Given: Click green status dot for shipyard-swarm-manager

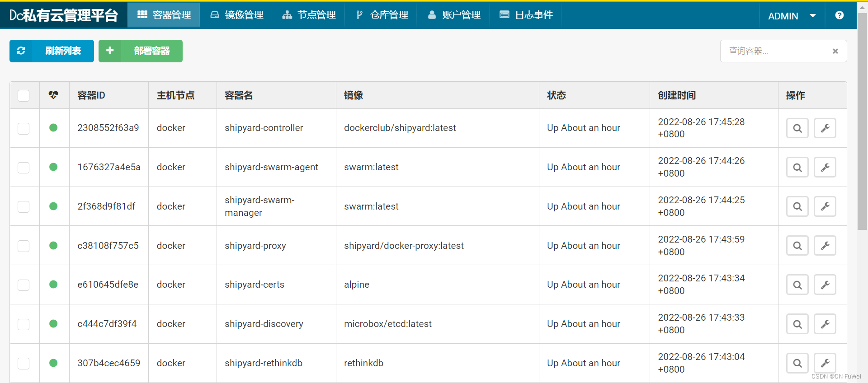Looking at the screenshot, I should click(x=53, y=206).
